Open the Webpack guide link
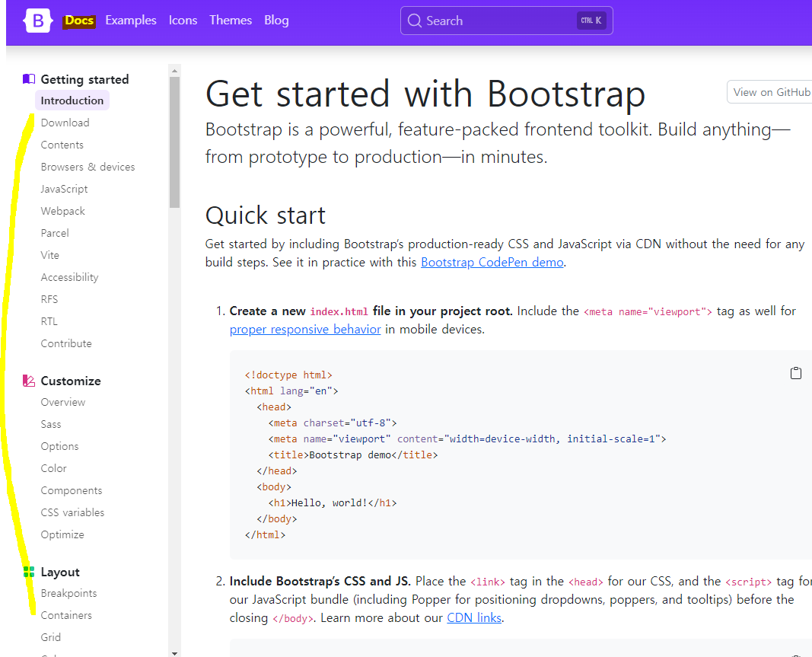This screenshot has width=812, height=657. pyautogui.click(x=62, y=212)
